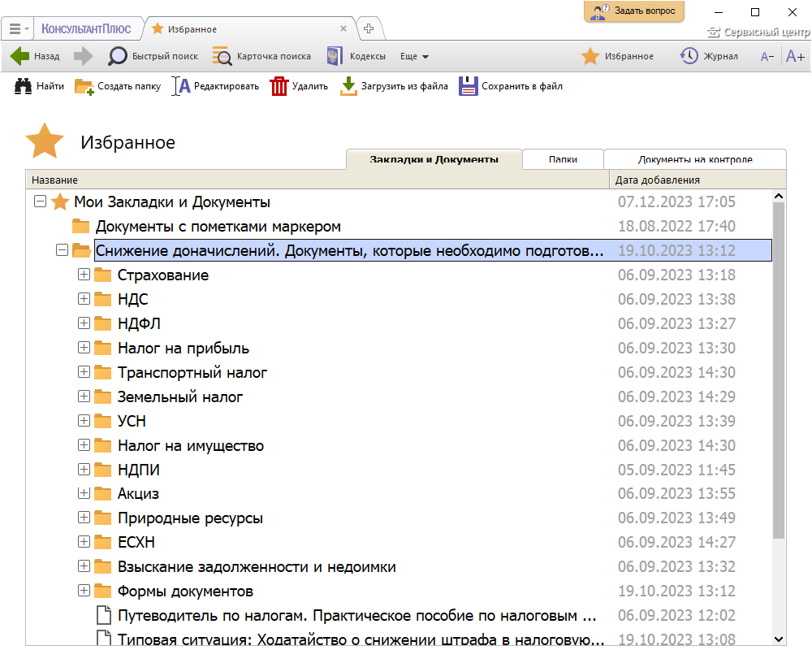
Task: Collapse Мои Закладки и Документы root
Action: 40,201
